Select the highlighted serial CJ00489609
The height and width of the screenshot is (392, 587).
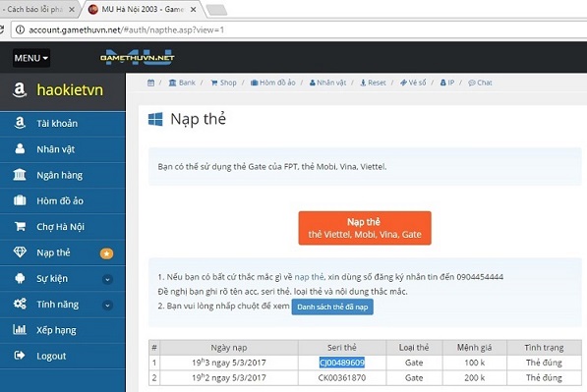[342, 363]
